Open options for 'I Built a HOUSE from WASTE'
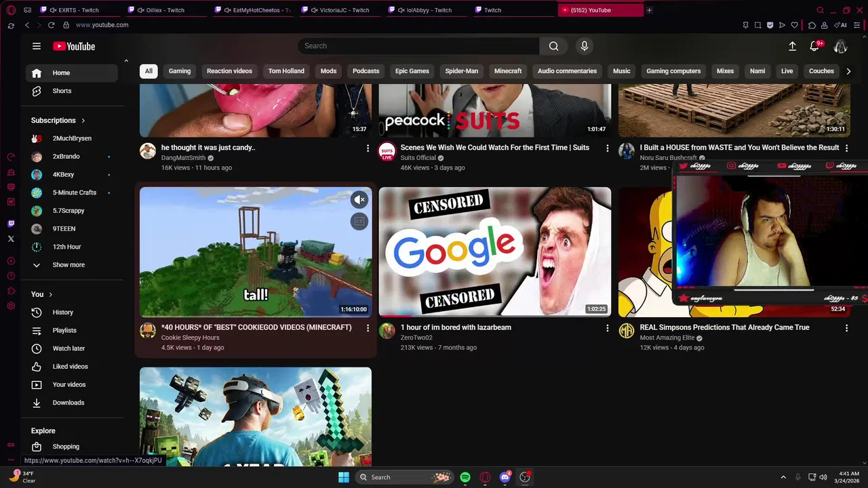868x488 pixels. coord(846,148)
